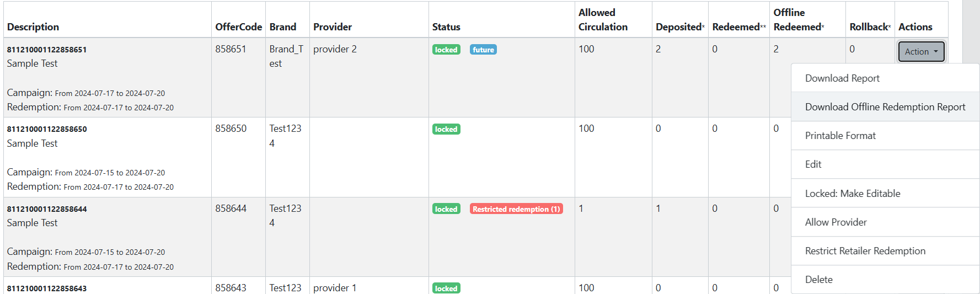Select Allow Provider in the menu
Image resolution: width=980 pixels, height=294 pixels.
(836, 222)
